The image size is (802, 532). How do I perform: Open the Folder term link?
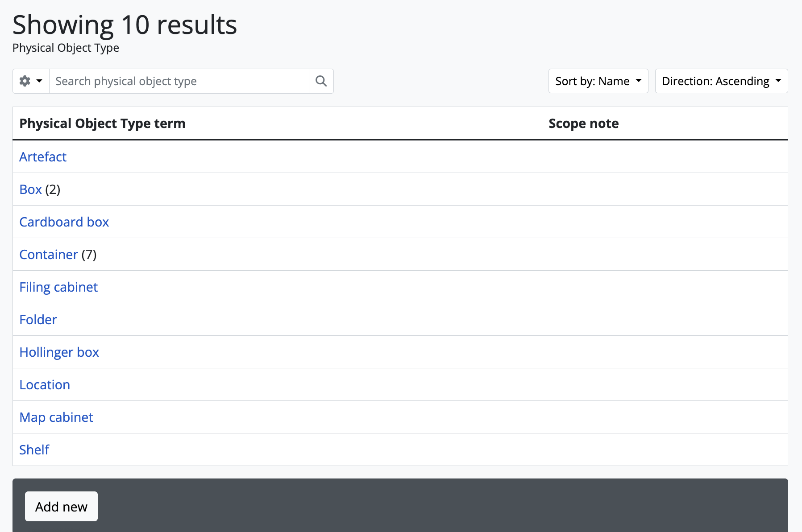pyautogui.click(x=38, y=320)
